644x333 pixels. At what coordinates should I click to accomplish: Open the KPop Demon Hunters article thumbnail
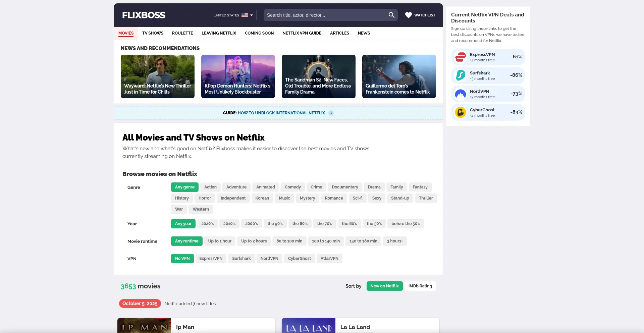click(x=238, y=76)
